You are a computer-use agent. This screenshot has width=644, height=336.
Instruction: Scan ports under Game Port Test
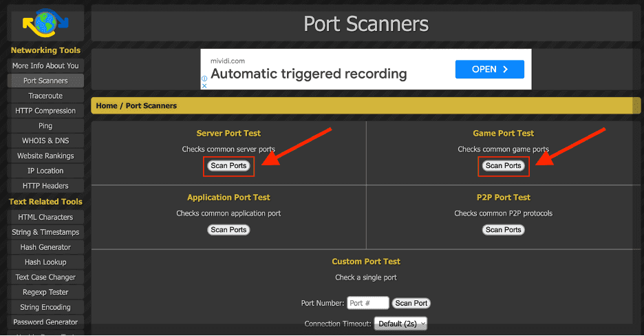pos(503,165)
